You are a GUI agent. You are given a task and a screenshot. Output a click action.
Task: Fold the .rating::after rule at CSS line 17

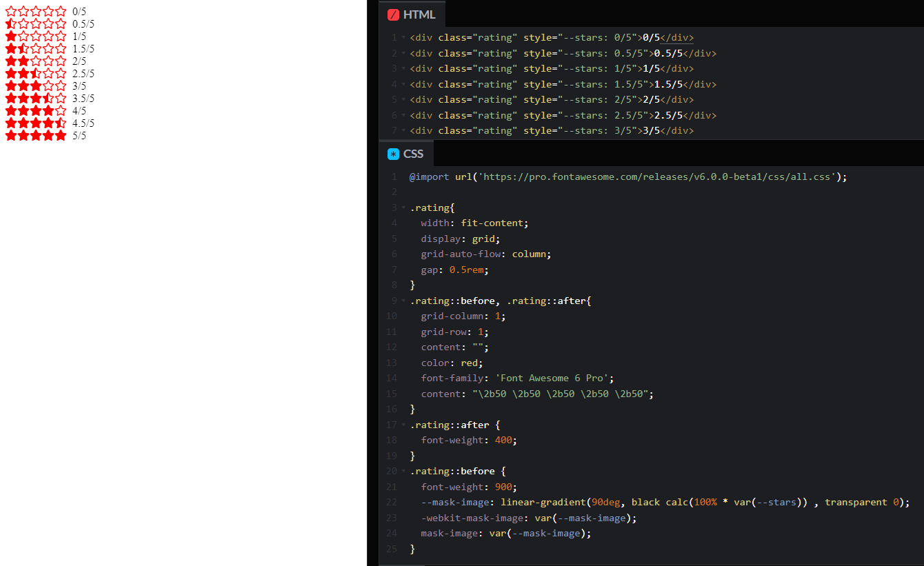[403, 425]
